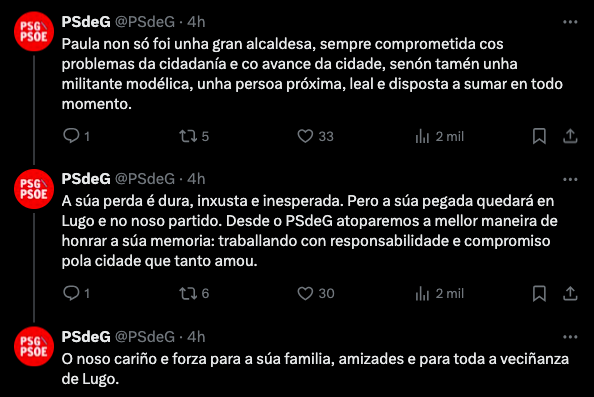
Task: Share the second tweet about Lugo
Action: tap(570, 293)
